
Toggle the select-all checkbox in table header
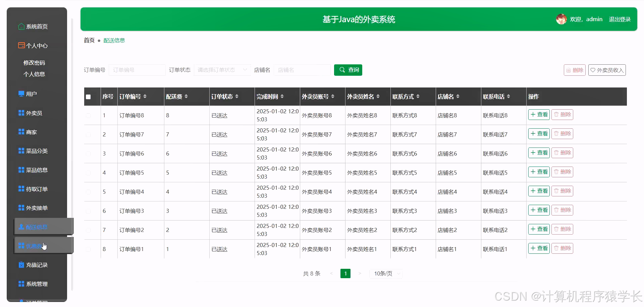[88, 97]
